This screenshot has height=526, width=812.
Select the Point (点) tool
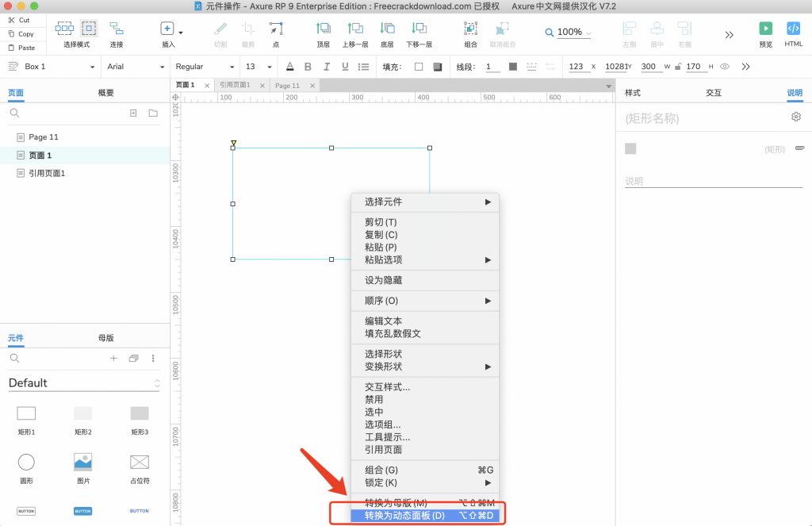click(275, 29)
